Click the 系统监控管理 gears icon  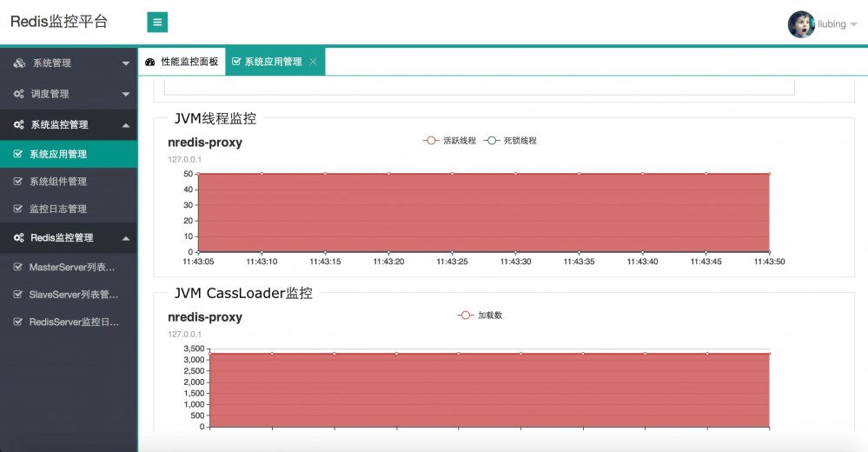[19, 124]
